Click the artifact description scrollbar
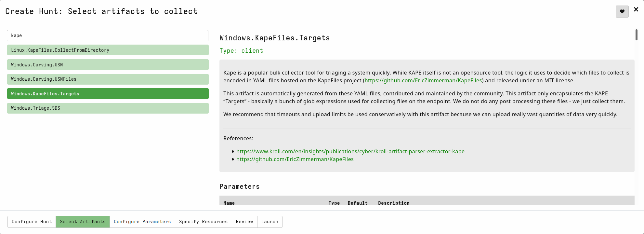 click(636, 35)
